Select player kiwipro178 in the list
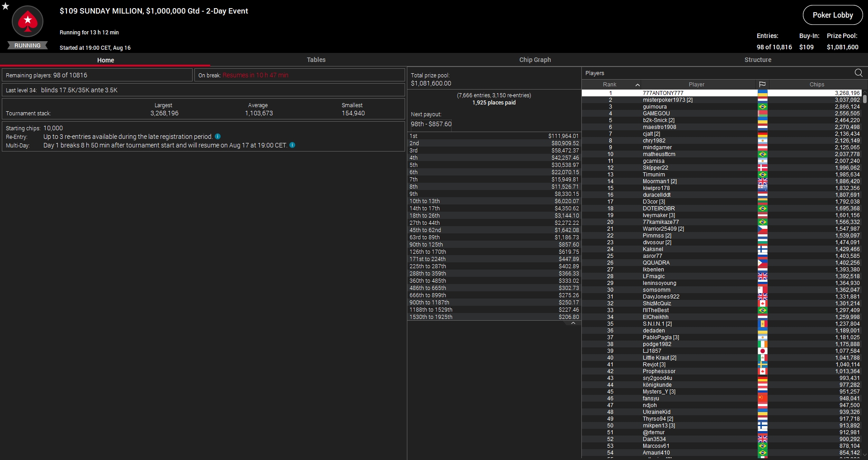The image size is (868, 460). pyautogui.click(x=722, y=188)
